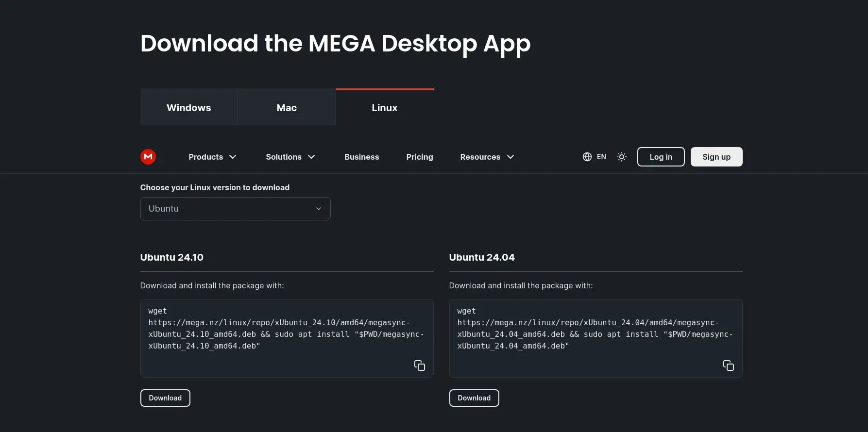Select the EN language label

point(601,157)
